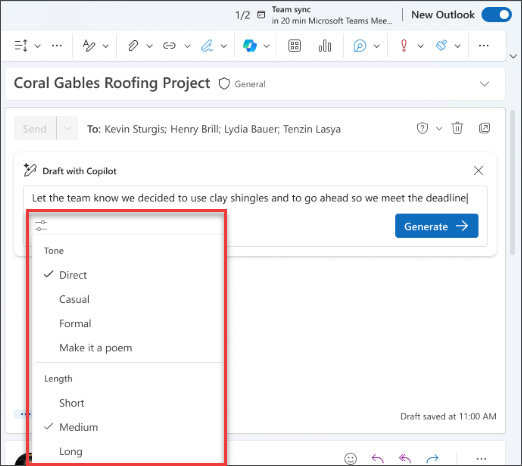Click the Generate button
Screen dimensions: 522x466
click(x=437, y=226)
